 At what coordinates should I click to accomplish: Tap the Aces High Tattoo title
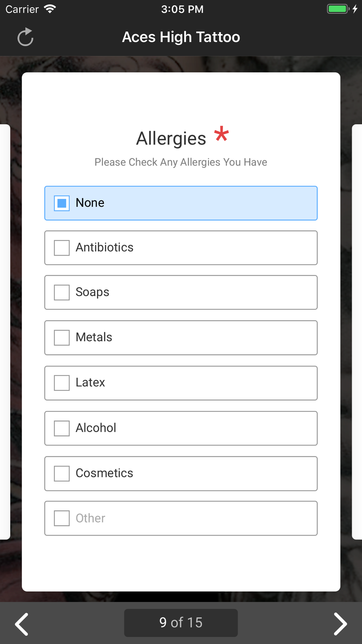point(181,37)
